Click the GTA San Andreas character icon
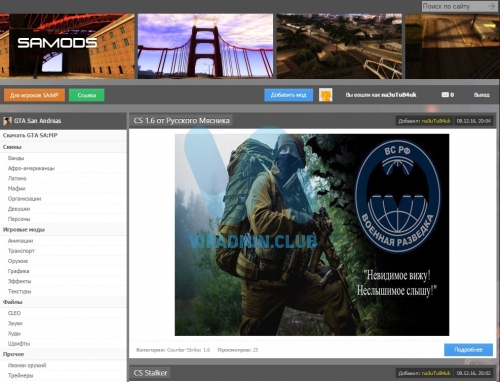The image size is (500, 382). (7, 121)
